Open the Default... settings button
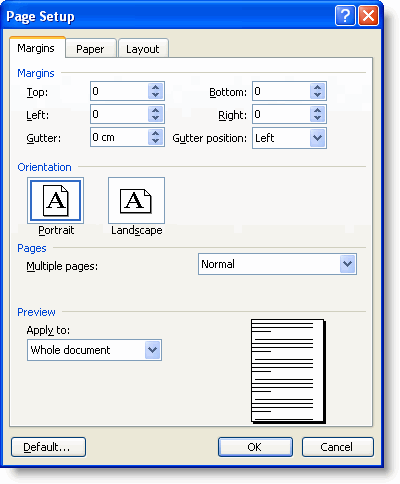400x484 pixels. tap(48, 447)
